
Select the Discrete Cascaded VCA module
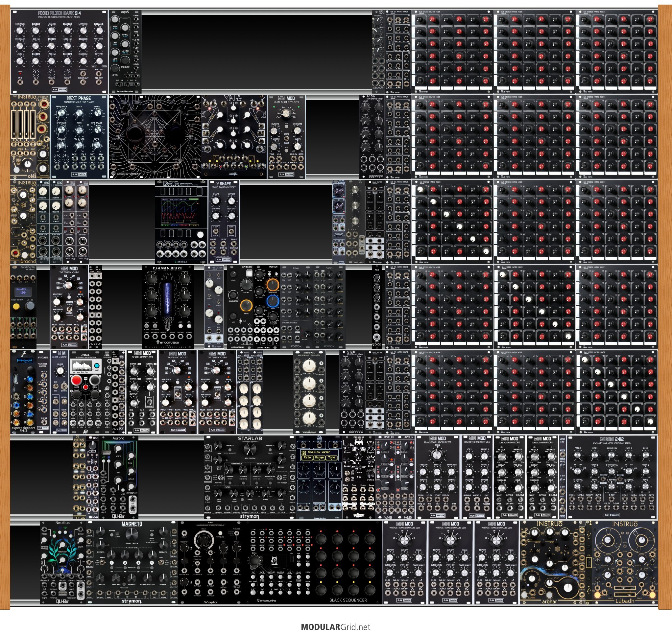(477, 478)
